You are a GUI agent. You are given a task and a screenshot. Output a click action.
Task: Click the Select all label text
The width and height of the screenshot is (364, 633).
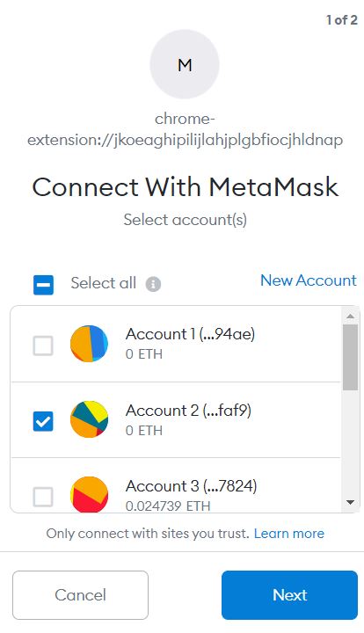pyautogui.click(x=103, y=283)
